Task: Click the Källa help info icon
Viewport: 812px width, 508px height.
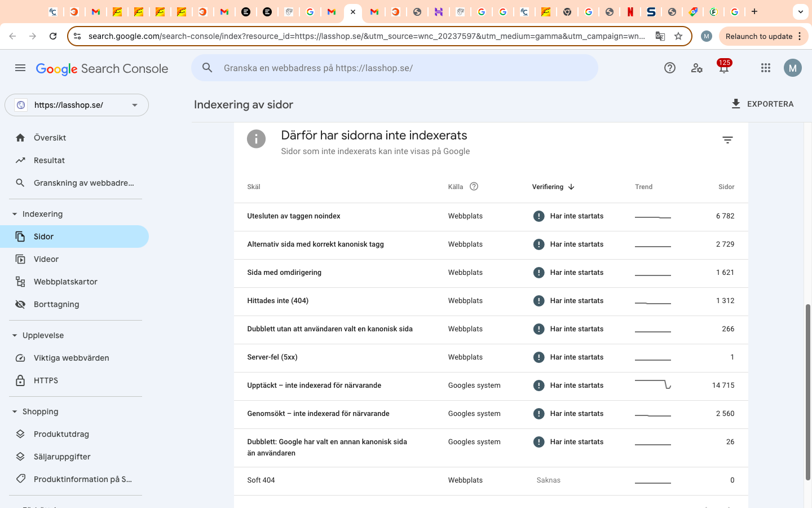Action: [x=474, y=187]
